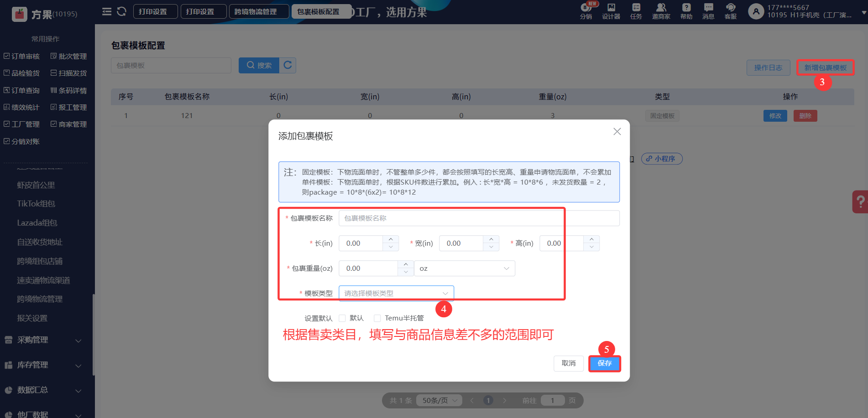Click 新增包裹模板 button

(x=826, y=67)
